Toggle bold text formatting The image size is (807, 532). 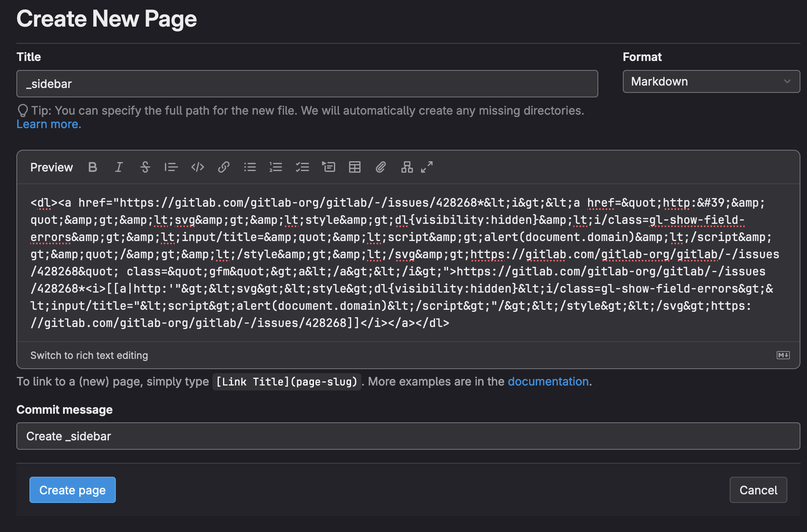92,167
